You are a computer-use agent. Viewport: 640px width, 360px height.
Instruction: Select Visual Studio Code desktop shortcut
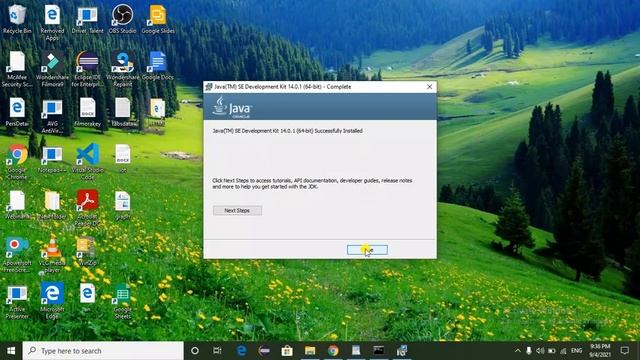tap(87, 162)
